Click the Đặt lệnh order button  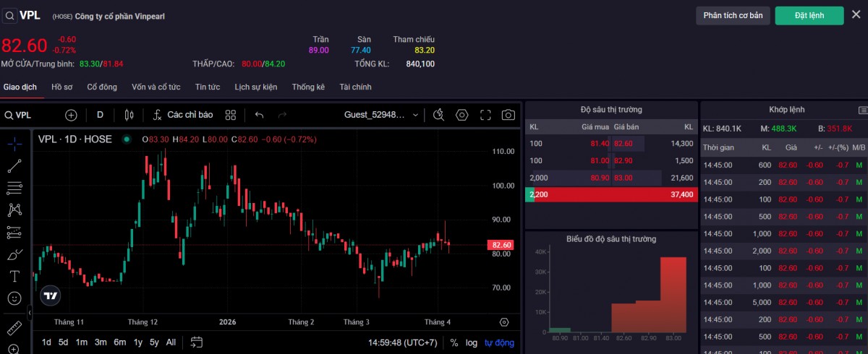pyautogui.click(x=809, y=15)
